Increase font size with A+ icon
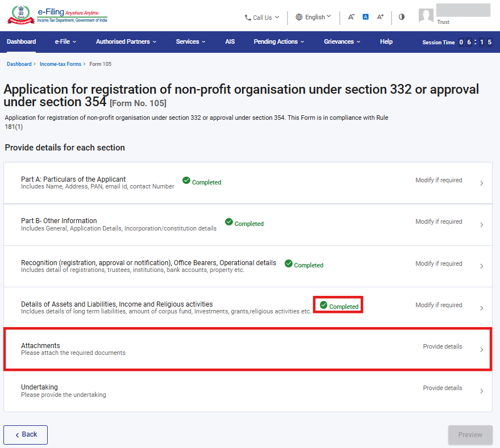This screenshot has width=500, height=448. point(380,17)
